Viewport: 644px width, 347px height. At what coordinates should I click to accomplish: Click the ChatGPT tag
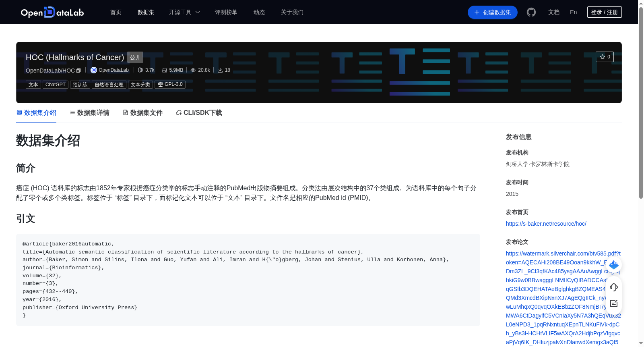[x=56, y=85]
